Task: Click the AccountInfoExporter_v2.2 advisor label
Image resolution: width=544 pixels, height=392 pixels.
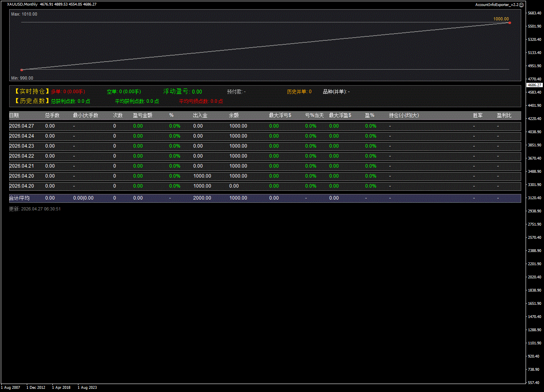Action: tap(496, 4)
